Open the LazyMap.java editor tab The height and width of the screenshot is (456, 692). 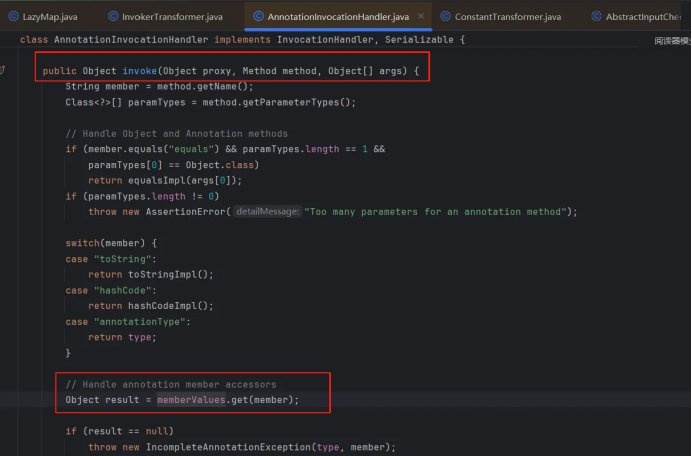click(x=49, y=17)
